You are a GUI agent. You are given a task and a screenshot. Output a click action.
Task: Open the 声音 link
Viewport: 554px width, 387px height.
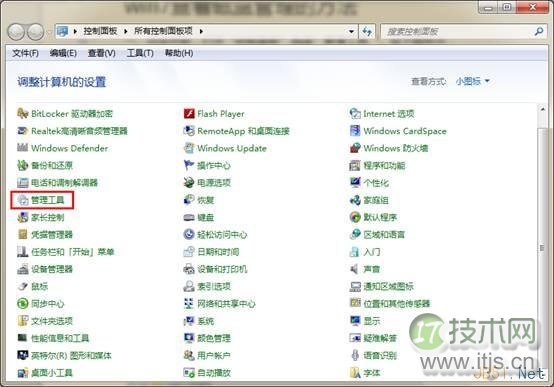point(372,269)
